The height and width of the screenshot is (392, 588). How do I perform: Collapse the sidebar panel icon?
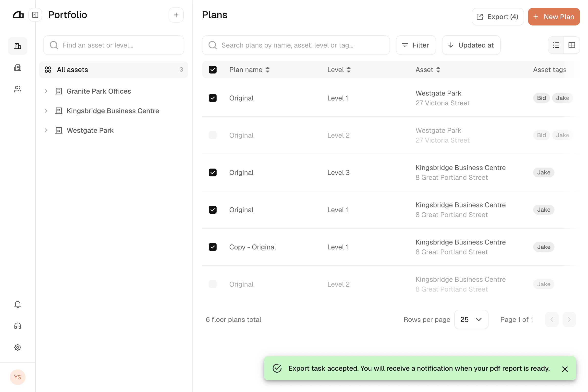(35, 15)
